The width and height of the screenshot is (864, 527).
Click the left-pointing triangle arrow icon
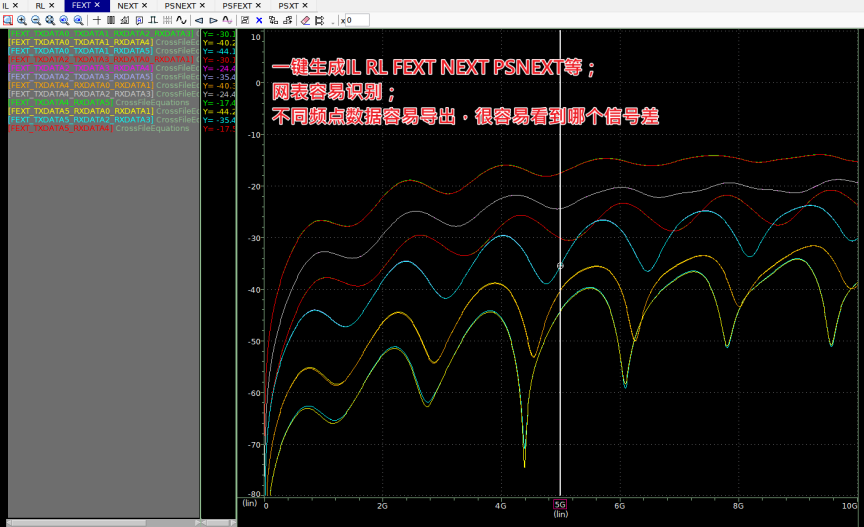[199, 20]
